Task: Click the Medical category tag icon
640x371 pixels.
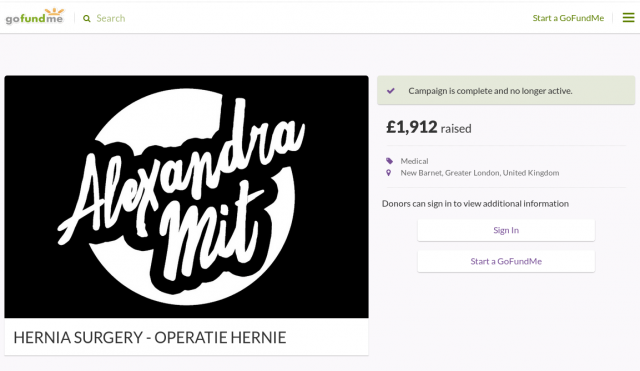Action: pos(389,161)
